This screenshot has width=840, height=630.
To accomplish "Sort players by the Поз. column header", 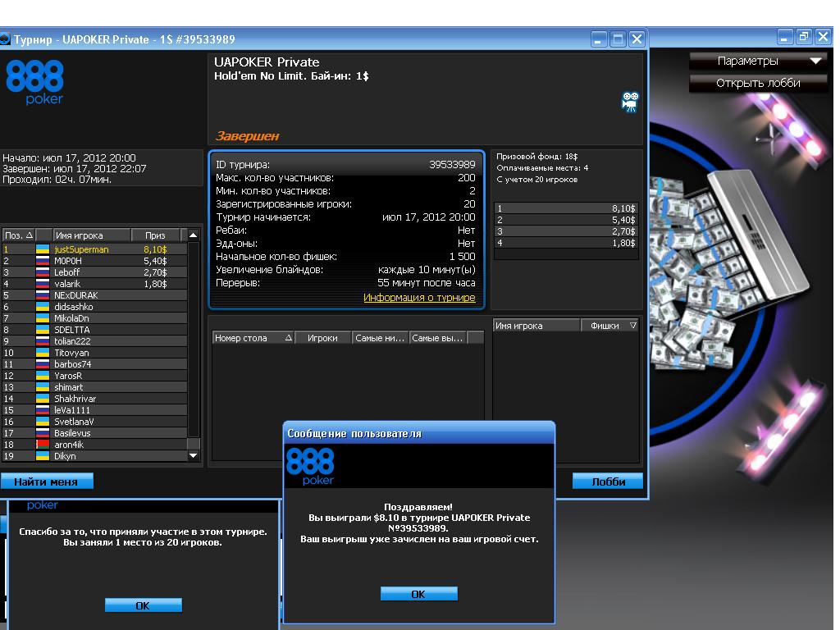I will 18,235.
